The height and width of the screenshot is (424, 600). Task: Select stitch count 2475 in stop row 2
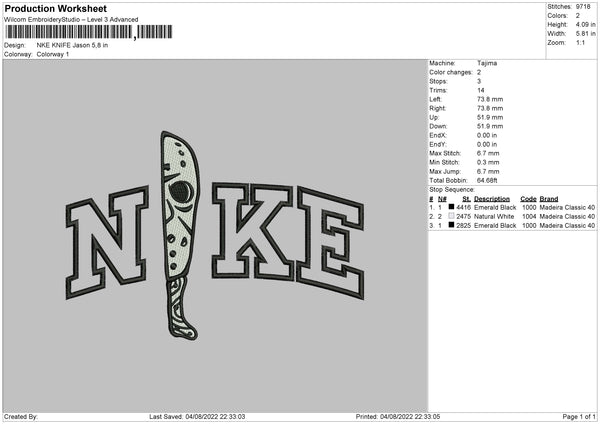click(463, 217)
